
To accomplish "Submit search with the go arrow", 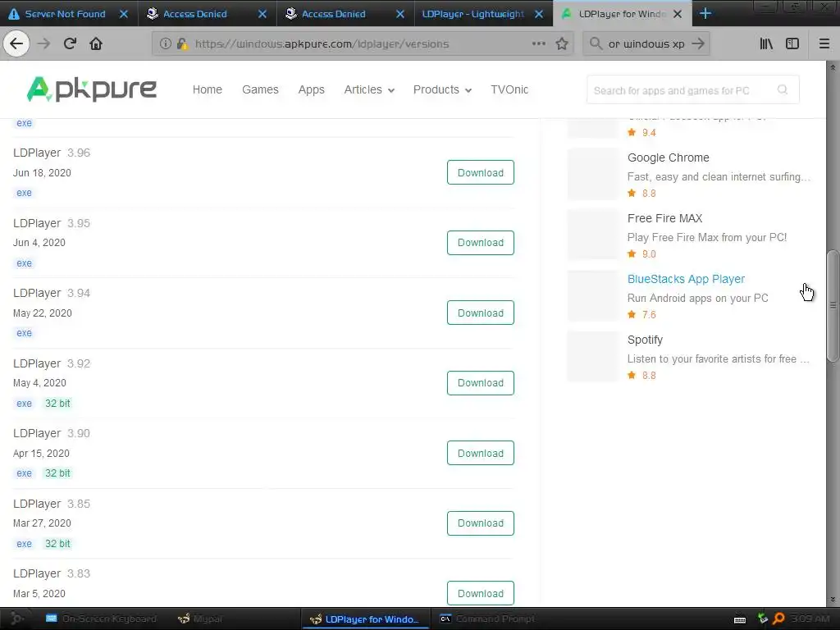I will tap(697, 43).
